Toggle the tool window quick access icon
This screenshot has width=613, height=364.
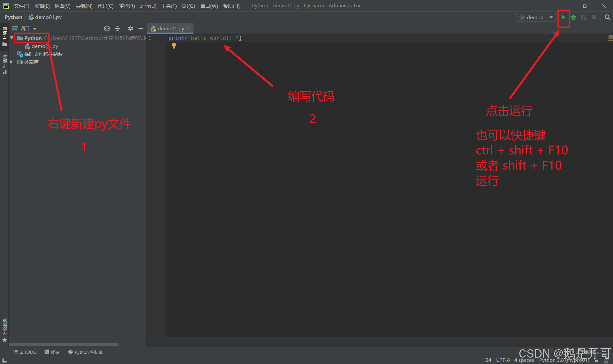point(5,360)
